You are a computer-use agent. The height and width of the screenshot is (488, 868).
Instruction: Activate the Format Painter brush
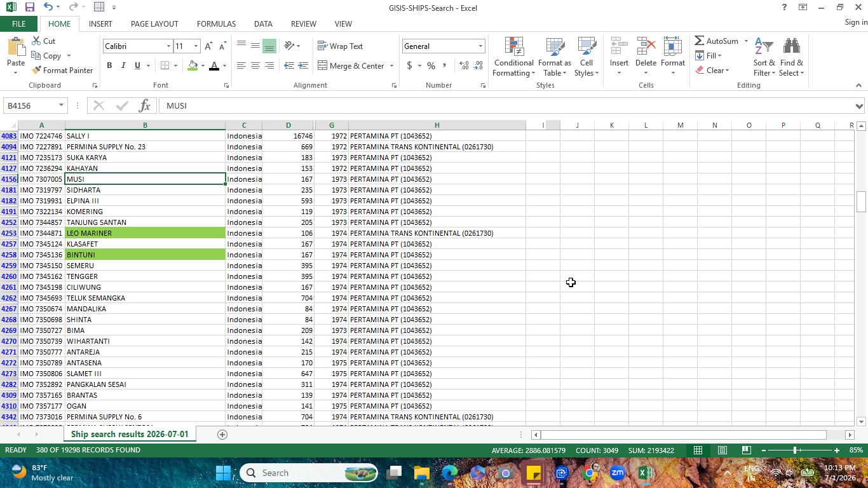click(x=62, y=70)
